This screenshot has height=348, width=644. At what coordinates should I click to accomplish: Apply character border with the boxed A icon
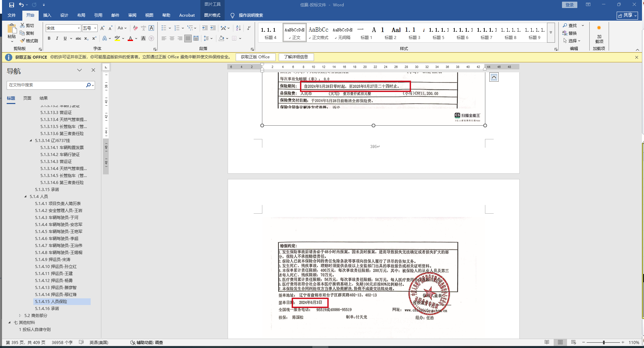pyautogui.click(x=151, y=28)
